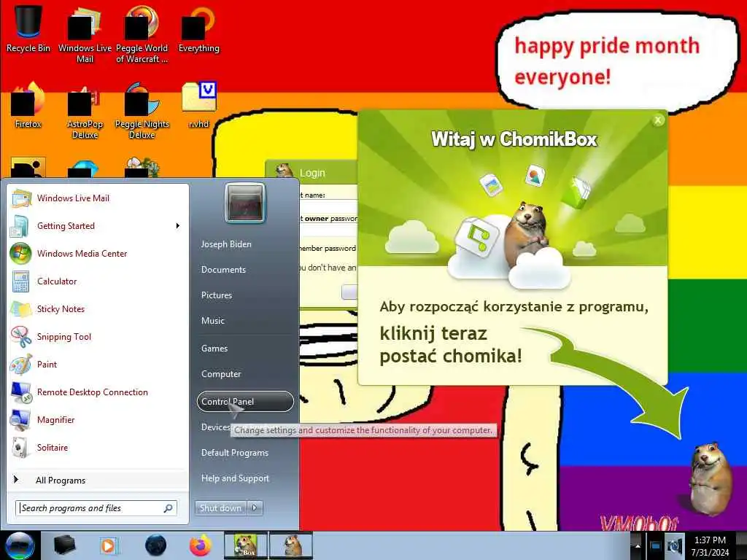Click the search magnifier icon

[x=169, y=508]
